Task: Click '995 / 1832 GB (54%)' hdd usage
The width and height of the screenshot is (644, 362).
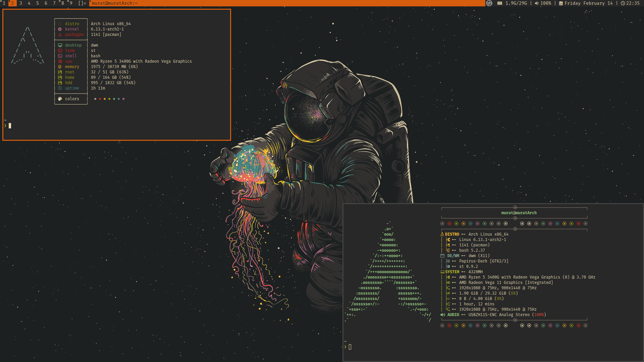Action: coord(113,83)
